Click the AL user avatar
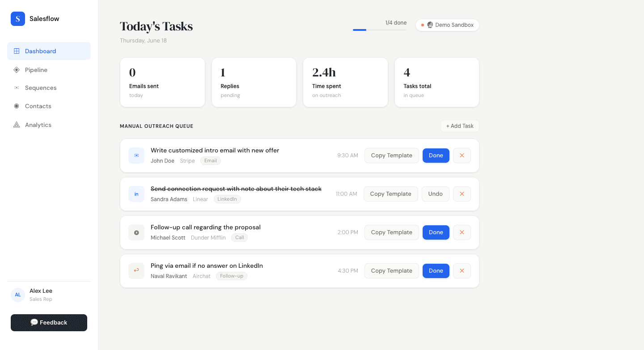 [x=18, y=295]
